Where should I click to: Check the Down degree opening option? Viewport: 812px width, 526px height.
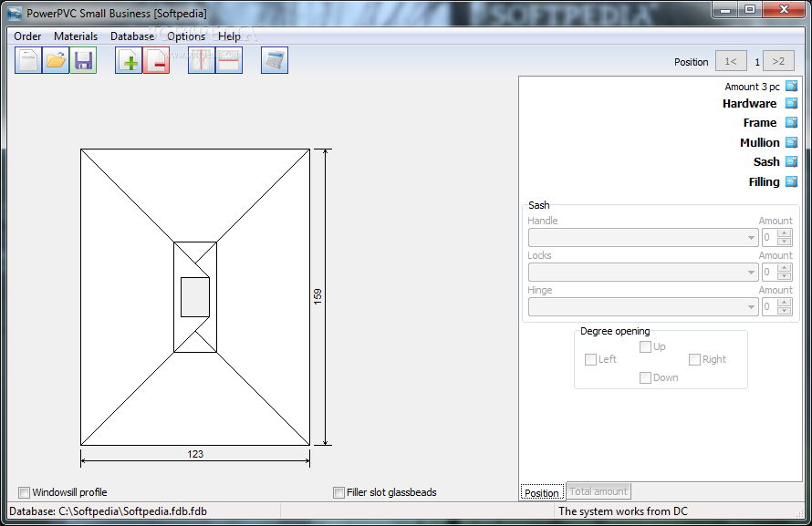pyautogui.click(x=645, y=377)
